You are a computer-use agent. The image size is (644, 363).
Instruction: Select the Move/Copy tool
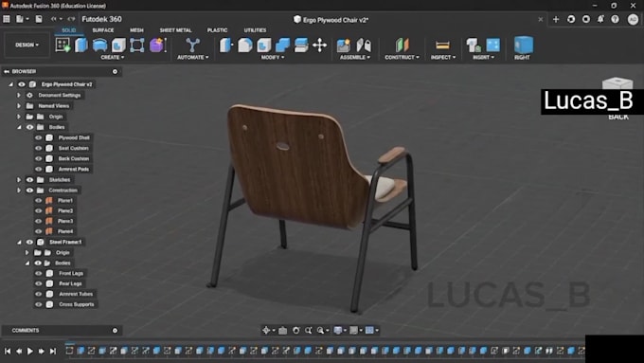coord(319,45)
